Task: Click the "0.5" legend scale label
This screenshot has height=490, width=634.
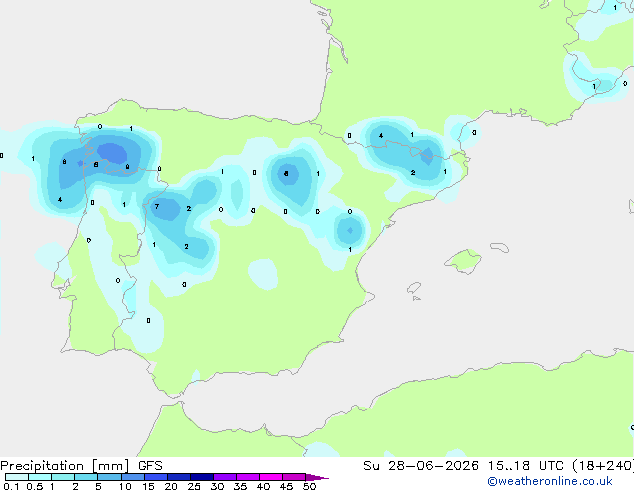Action: (35, 486)
